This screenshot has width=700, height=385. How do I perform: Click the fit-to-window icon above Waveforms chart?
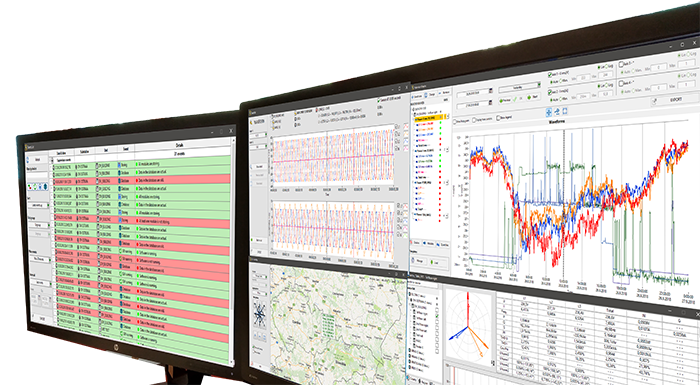[x=565, y=111]
